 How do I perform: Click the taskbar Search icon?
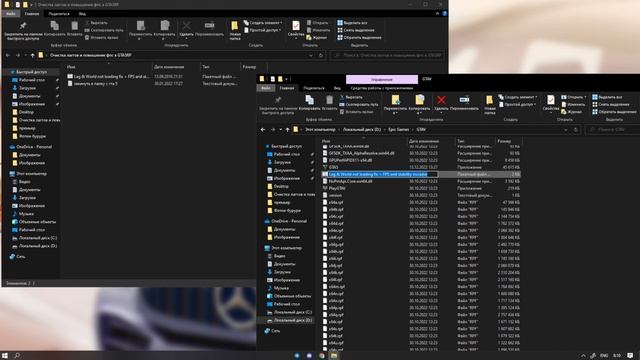click(x=17, y=356)
